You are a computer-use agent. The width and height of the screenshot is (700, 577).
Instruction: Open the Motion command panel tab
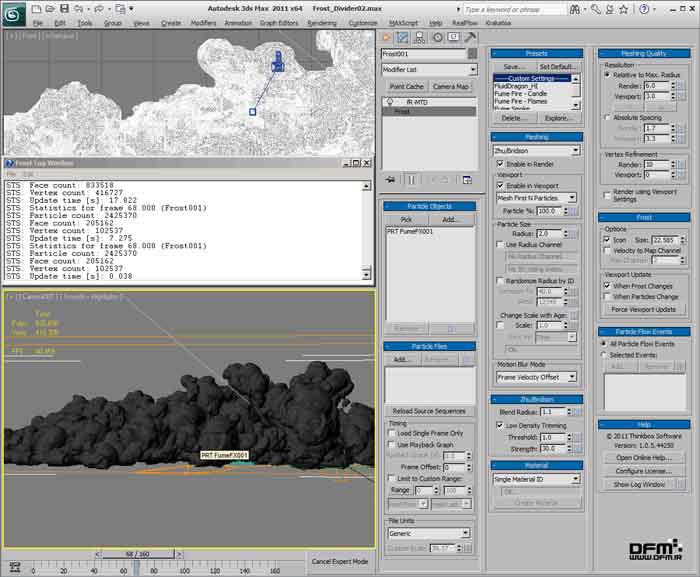(437, 38)
